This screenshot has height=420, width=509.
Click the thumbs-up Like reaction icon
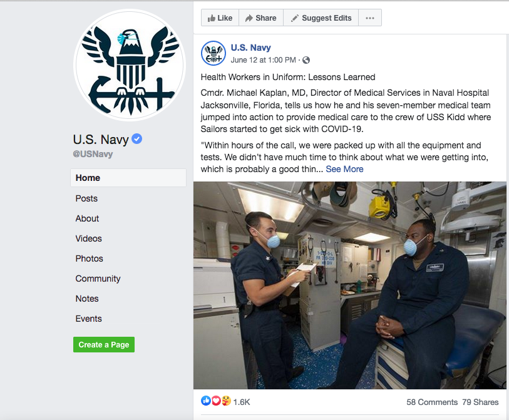tap(206, 401)
